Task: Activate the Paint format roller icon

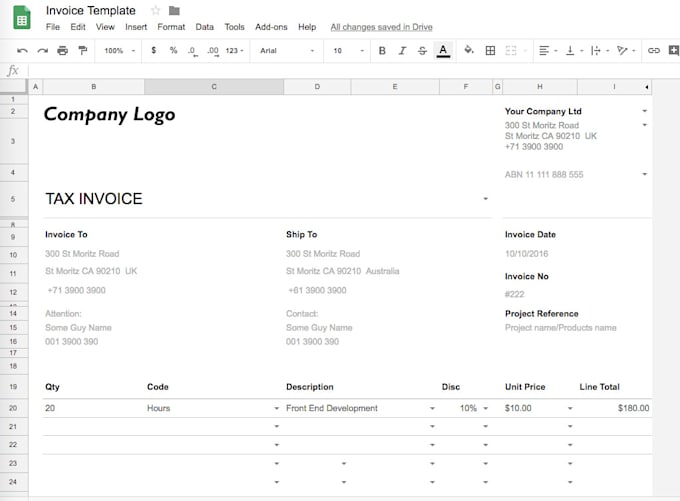Action: [82, 51]
